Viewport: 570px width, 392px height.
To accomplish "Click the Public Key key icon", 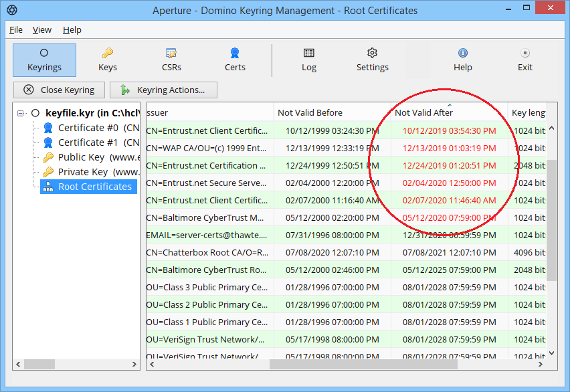I will [48, 157].
